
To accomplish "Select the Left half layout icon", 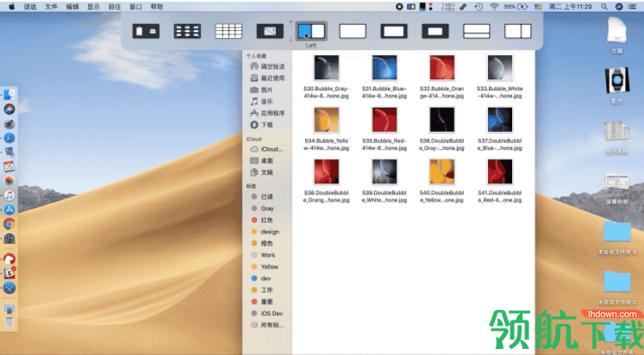I will 311,31.
